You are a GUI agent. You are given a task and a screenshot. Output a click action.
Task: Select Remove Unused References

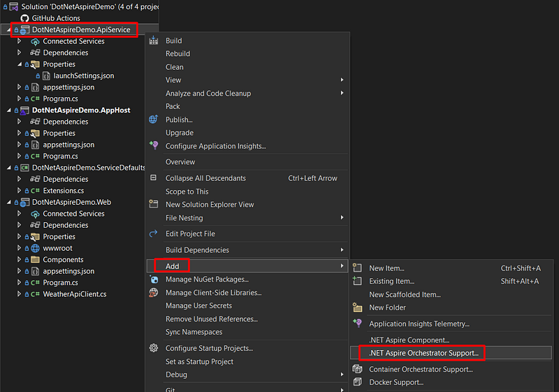click(247, 319)
